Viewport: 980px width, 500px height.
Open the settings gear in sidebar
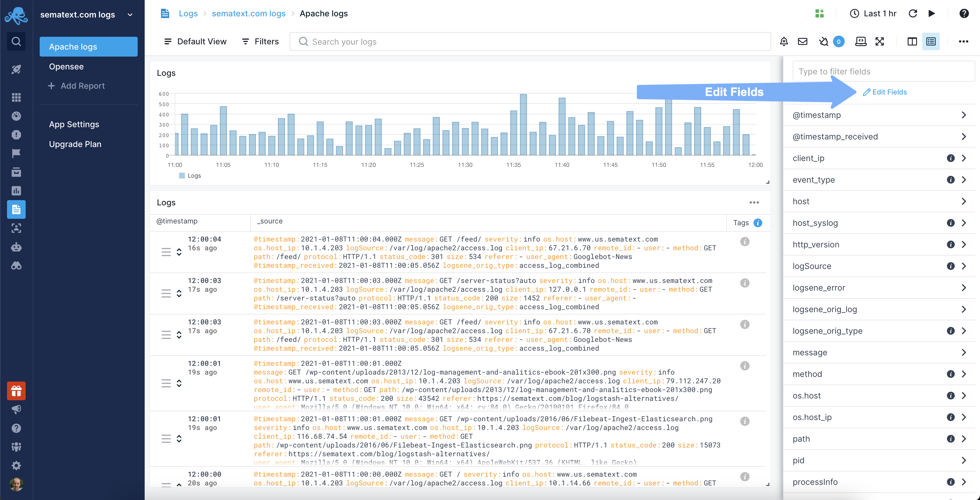coord(16,465)
